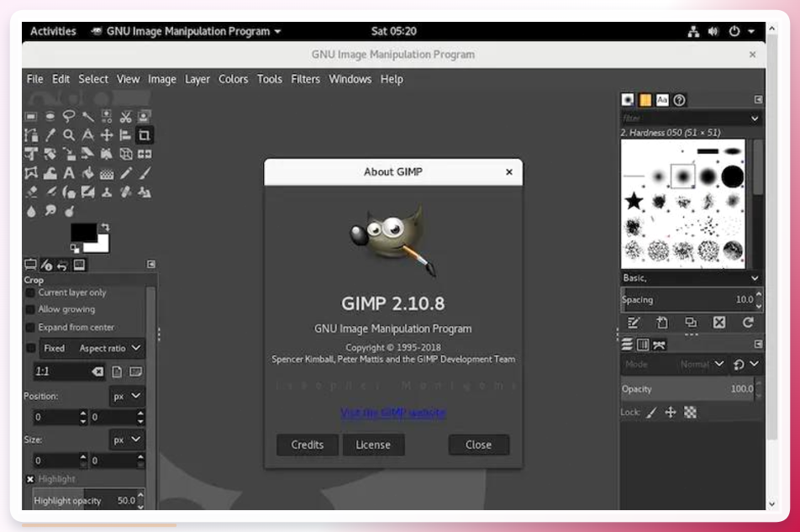The width and height of the screenshot is (800, 532).
Task: Select the Clone stamp tool
Action: click(107, 192)
